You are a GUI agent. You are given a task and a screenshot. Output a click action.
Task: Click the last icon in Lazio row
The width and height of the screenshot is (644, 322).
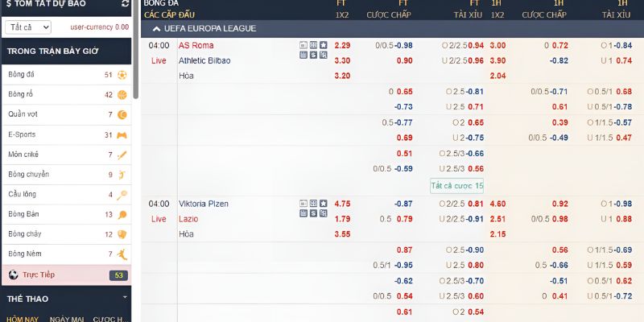coord(324,213)
